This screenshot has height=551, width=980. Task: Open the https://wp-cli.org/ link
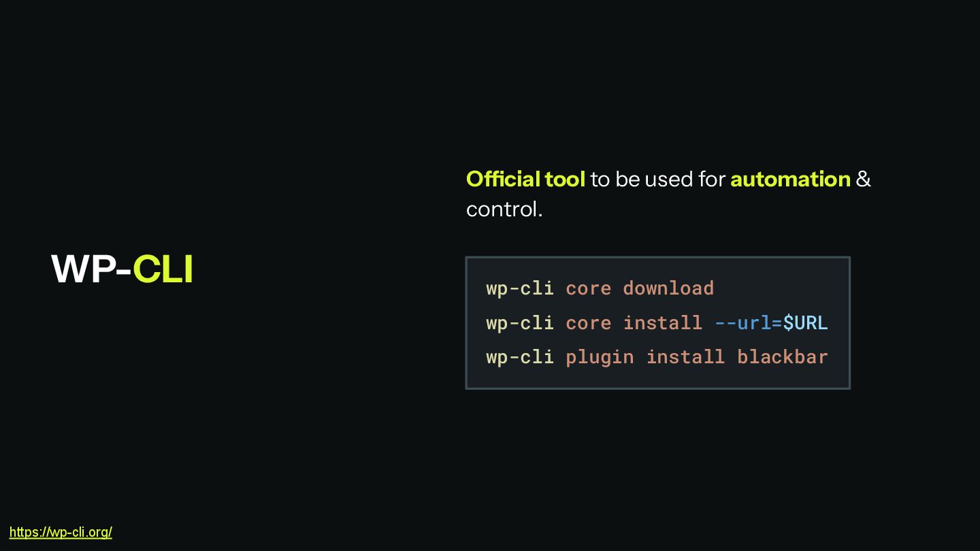click(x=61, y=532)
